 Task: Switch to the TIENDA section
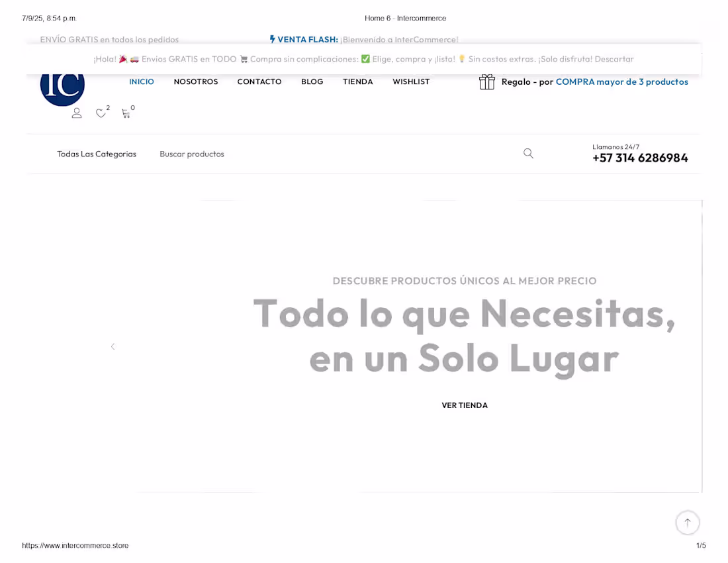click(357, 81)
